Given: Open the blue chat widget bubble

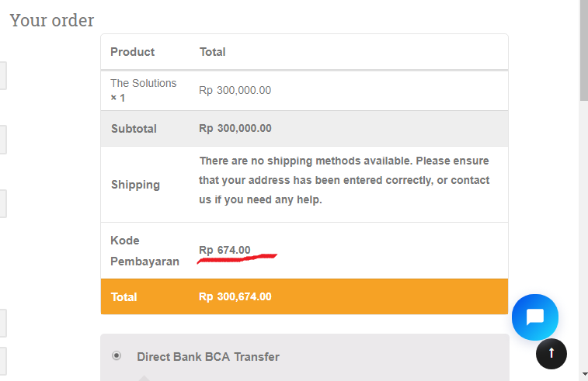Looking at the screenshot, I should (534, 317).
